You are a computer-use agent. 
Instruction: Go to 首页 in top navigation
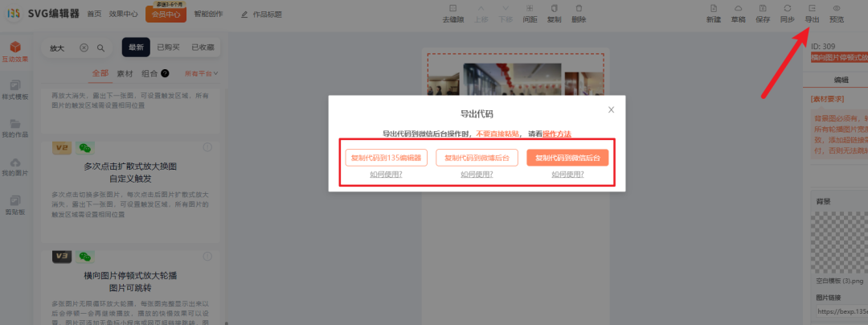click(94, 14)
